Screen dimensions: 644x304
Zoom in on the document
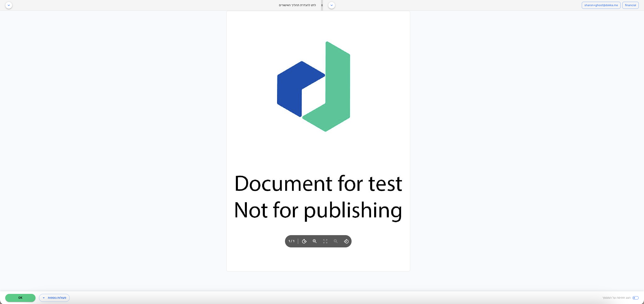[x=315, y=241]
